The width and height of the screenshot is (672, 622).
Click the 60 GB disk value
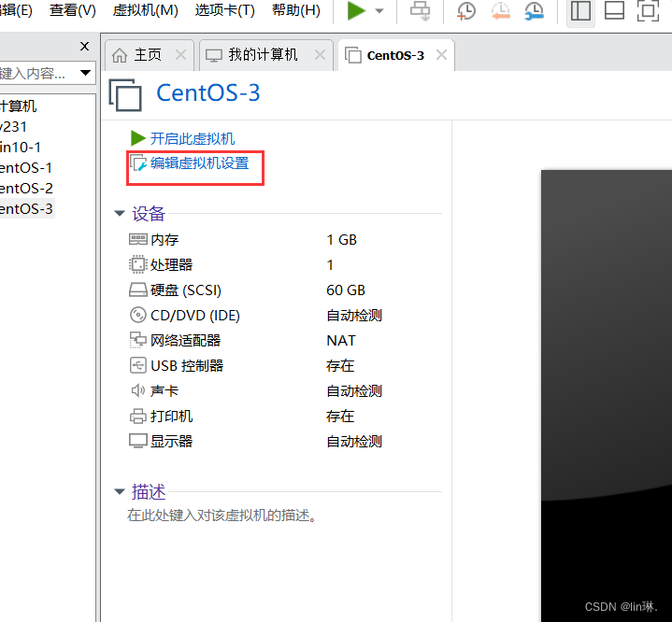click(x=346, y=290)
